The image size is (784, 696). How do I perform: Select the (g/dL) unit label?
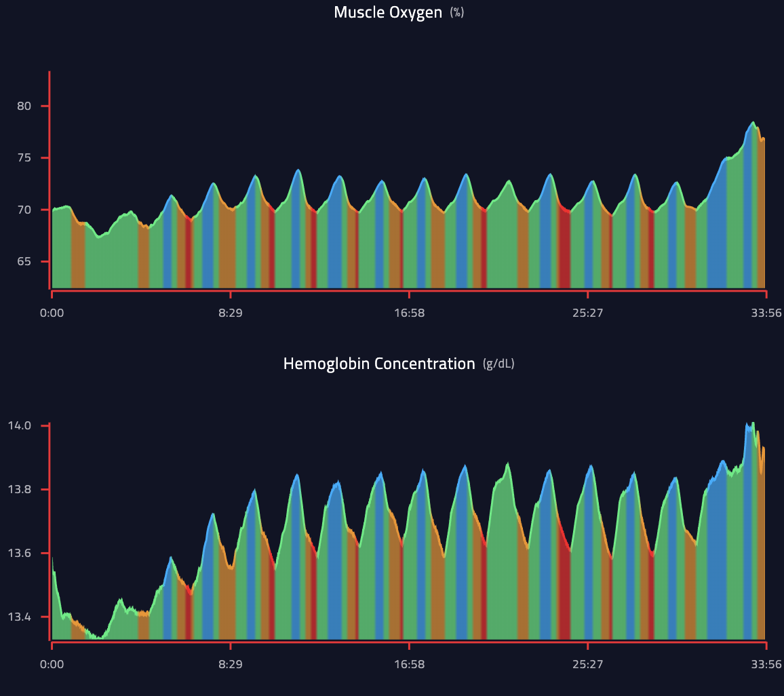(x=501, y=364)
